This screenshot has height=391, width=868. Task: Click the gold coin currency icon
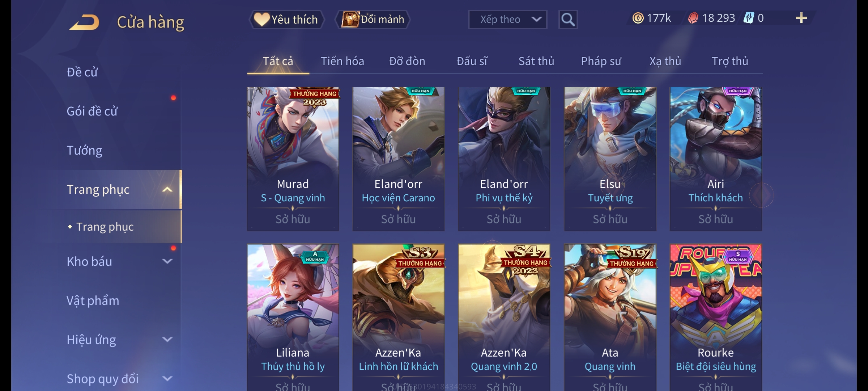[638, 18]
